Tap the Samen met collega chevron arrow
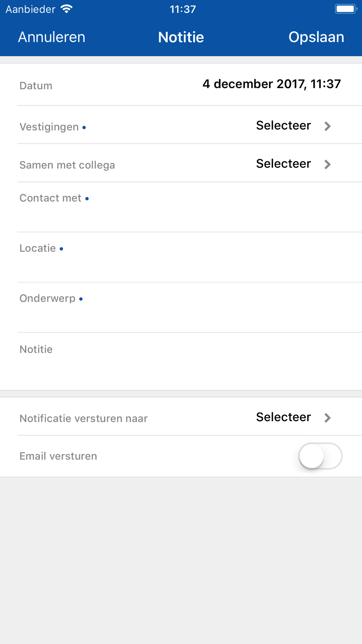This screenshot has width=362, height=644. pos(327,164)
